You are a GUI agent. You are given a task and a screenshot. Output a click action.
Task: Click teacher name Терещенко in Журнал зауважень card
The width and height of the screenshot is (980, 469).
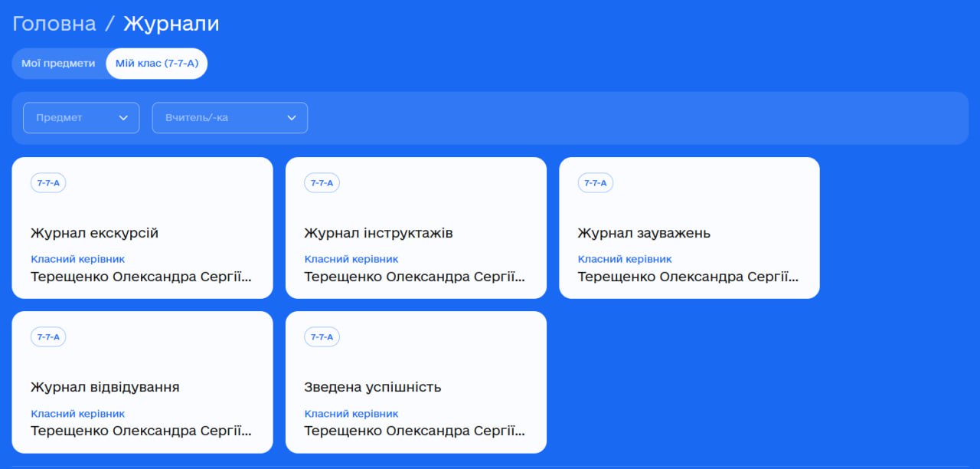(688, 277)
